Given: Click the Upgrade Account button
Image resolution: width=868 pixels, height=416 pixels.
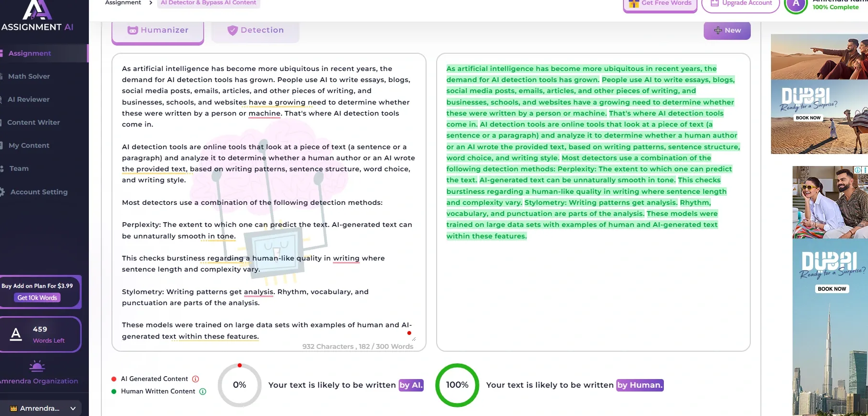Looking at the screenshot, I should pyautogui.click(x=740, y=4).
